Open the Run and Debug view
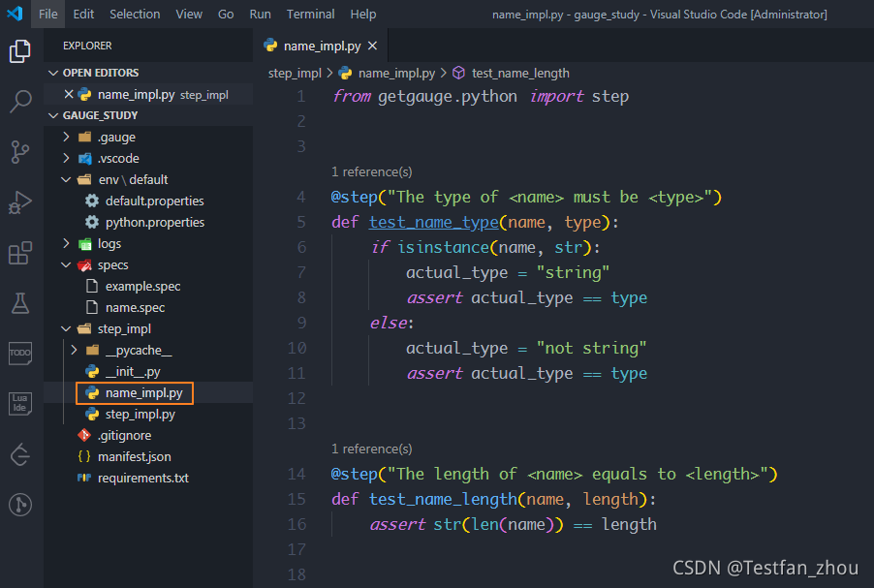The width and height of the screenshot is (874, 588). click(20, 202)
